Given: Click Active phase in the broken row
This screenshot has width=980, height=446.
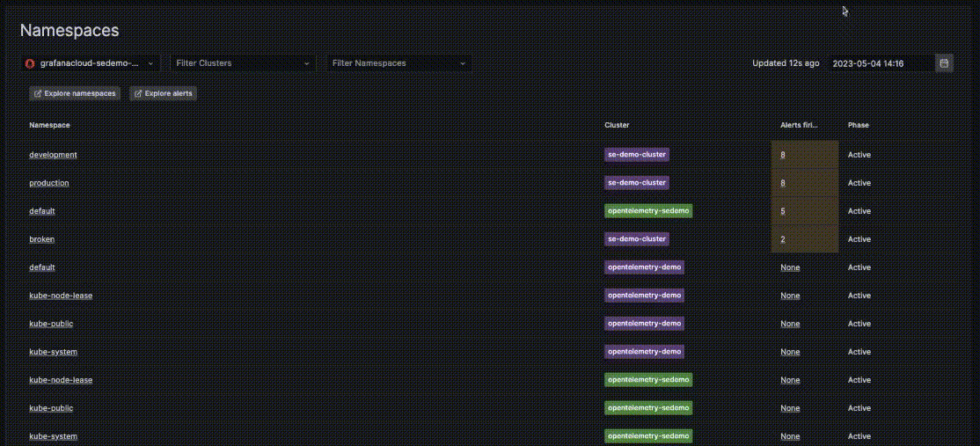Looking at the screenshot, I should (859, 239).
